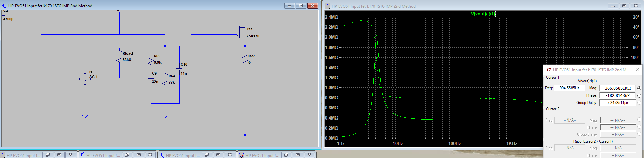Click the V(vout)/I(i1) trace label on plot
Image resolution: width=644 pixels, height=158 pixels.
click(483, 14)
